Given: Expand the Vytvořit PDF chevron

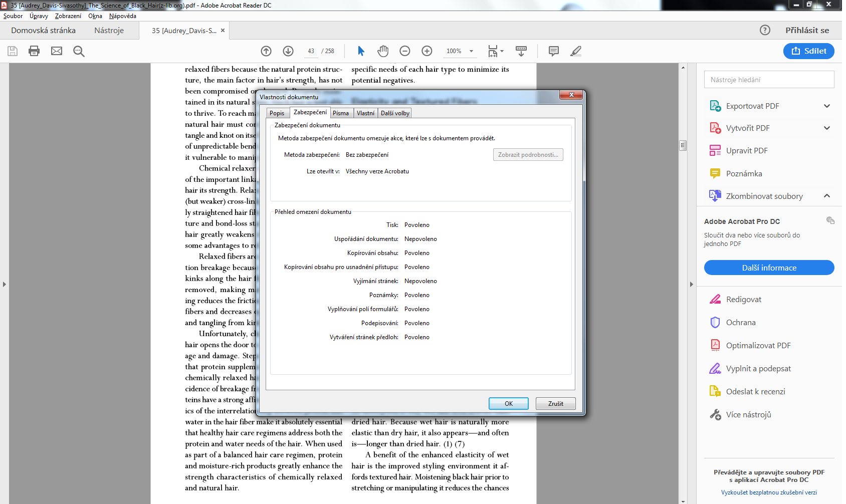Looking at the screenshot, I should pyautogui.click(x=827, y=128).
